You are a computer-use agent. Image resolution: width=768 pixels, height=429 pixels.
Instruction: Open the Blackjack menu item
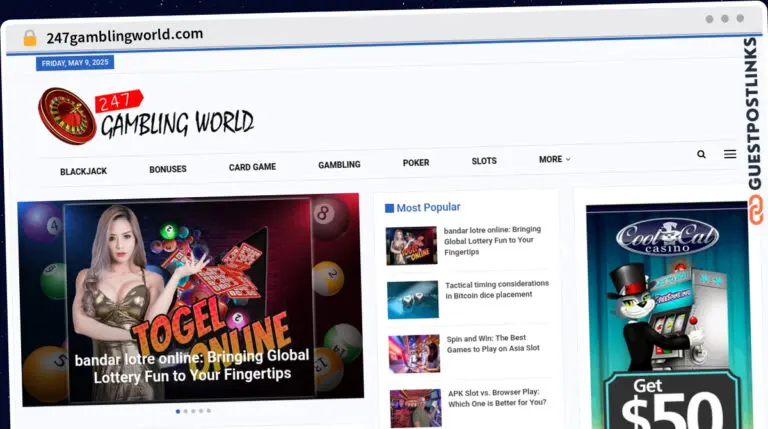tap(83, 172)
